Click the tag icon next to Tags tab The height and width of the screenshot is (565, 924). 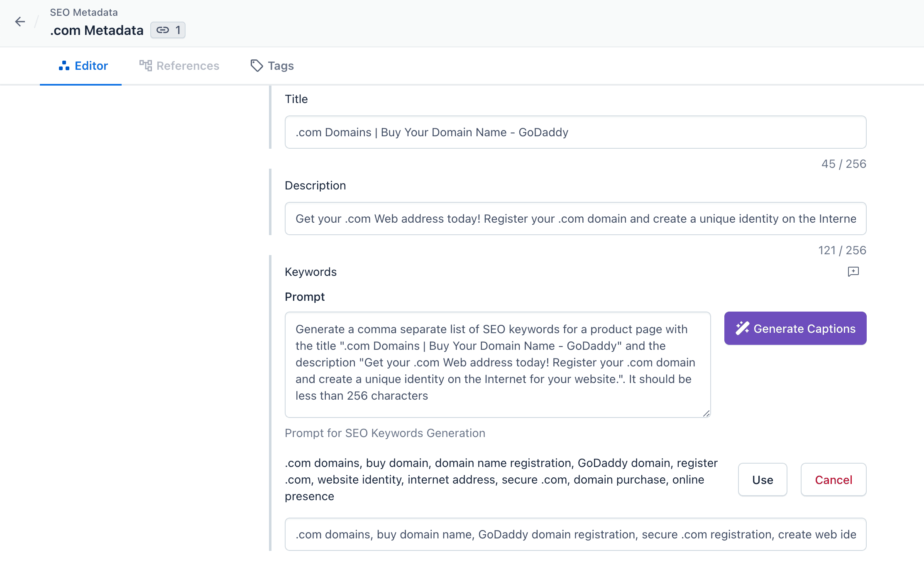tap(257, 65)
